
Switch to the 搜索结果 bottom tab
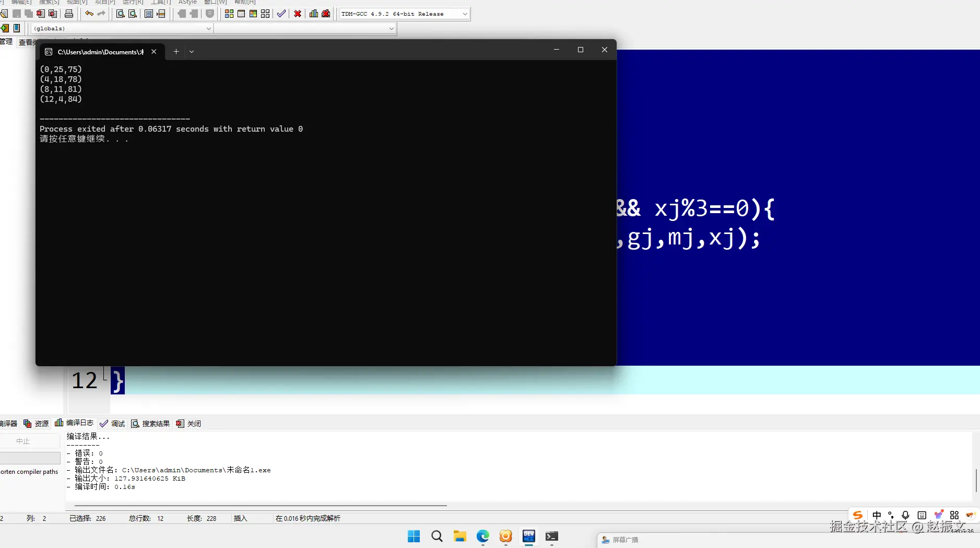pos(150,424)
